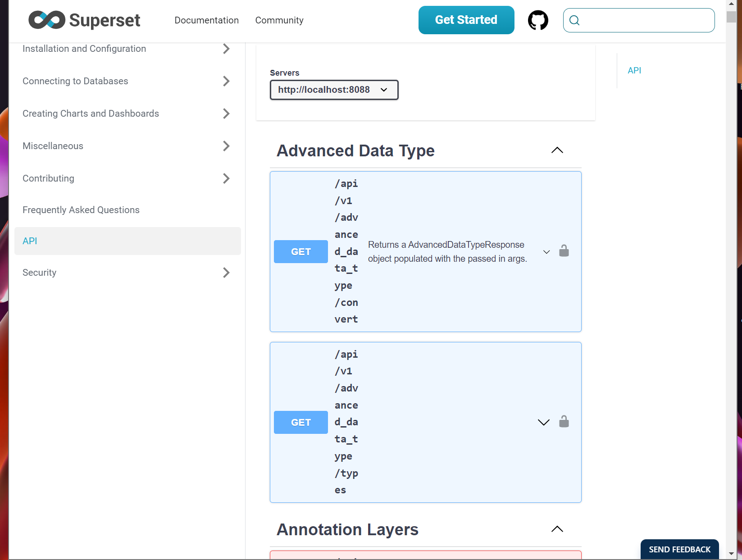Expand the Security sidebar section
742x560 pixels.
[x=226, y=273]
